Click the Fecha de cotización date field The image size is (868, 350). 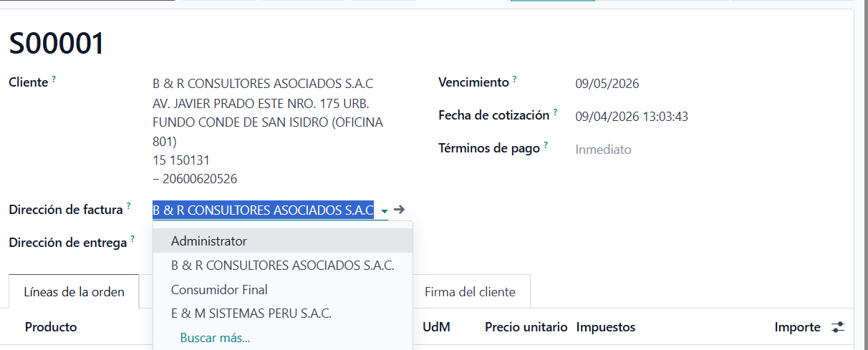coord(632,117)
